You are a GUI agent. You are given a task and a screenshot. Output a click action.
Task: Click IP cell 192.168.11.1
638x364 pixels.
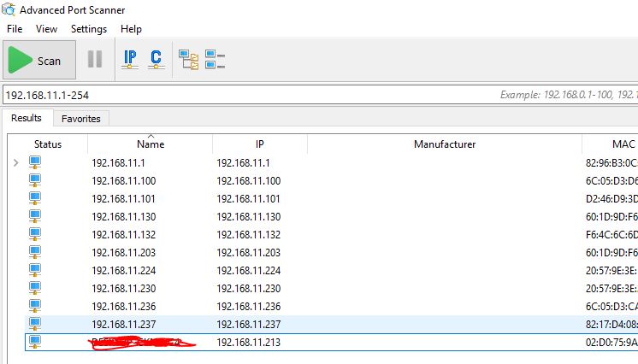pyautogui.click(x=244, y=163)
